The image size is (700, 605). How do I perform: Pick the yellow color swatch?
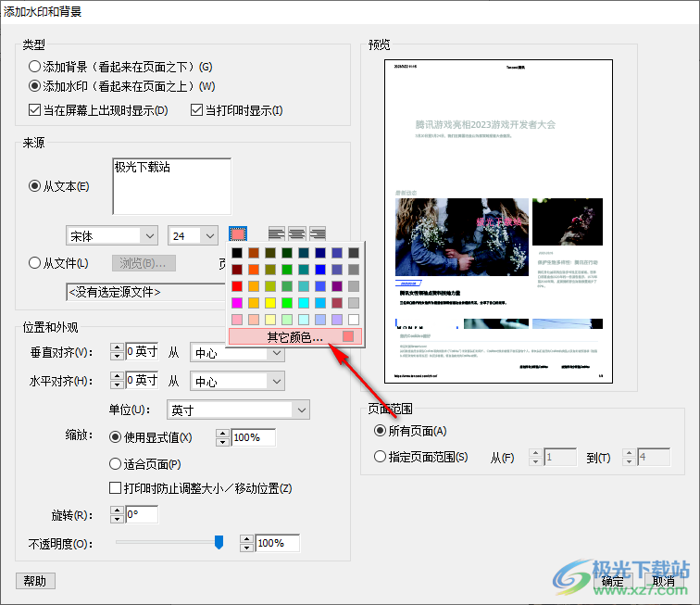coord(270,303)
